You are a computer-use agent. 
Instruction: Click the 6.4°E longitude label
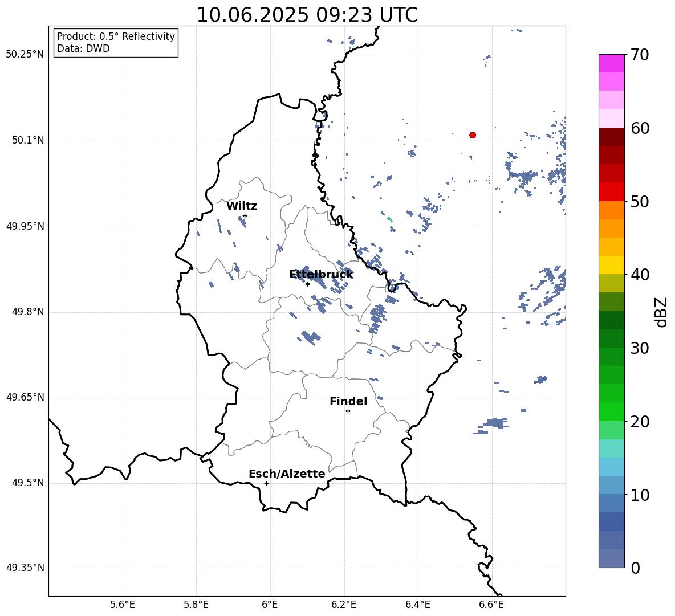click(417, 605)
